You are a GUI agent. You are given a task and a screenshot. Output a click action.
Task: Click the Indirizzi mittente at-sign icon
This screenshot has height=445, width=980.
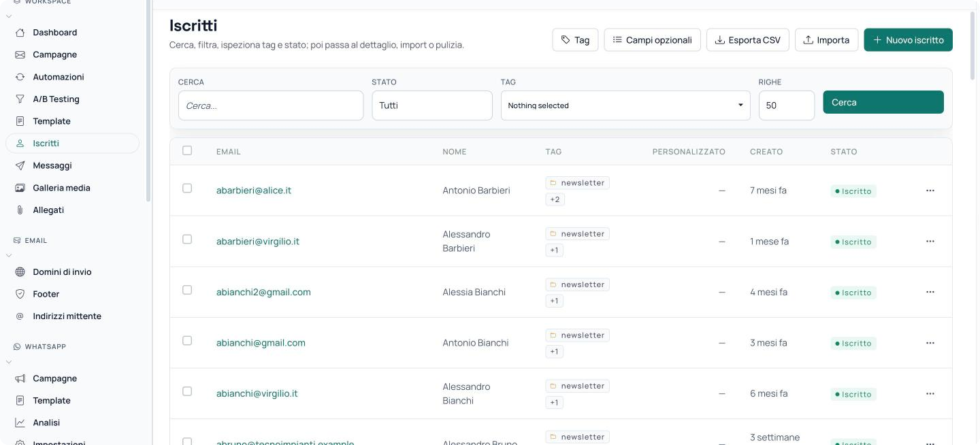pyautogui.click(x=20, y=316)
